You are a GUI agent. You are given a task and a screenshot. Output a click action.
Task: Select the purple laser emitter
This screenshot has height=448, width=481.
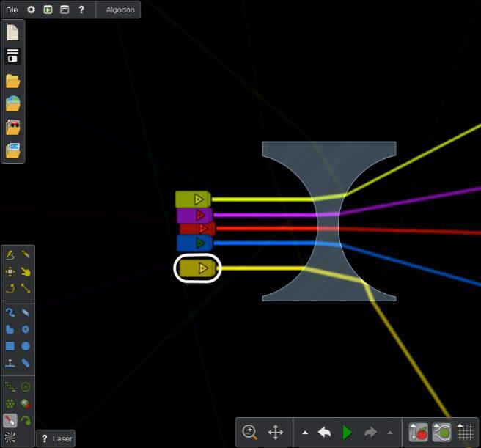click(x=194, y=215)
